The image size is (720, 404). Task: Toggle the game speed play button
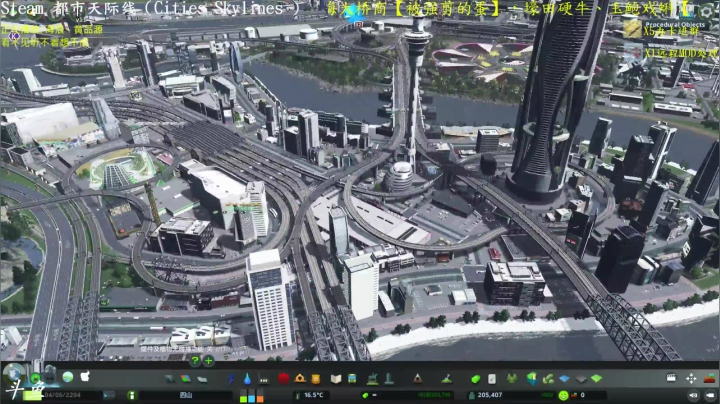109,395
